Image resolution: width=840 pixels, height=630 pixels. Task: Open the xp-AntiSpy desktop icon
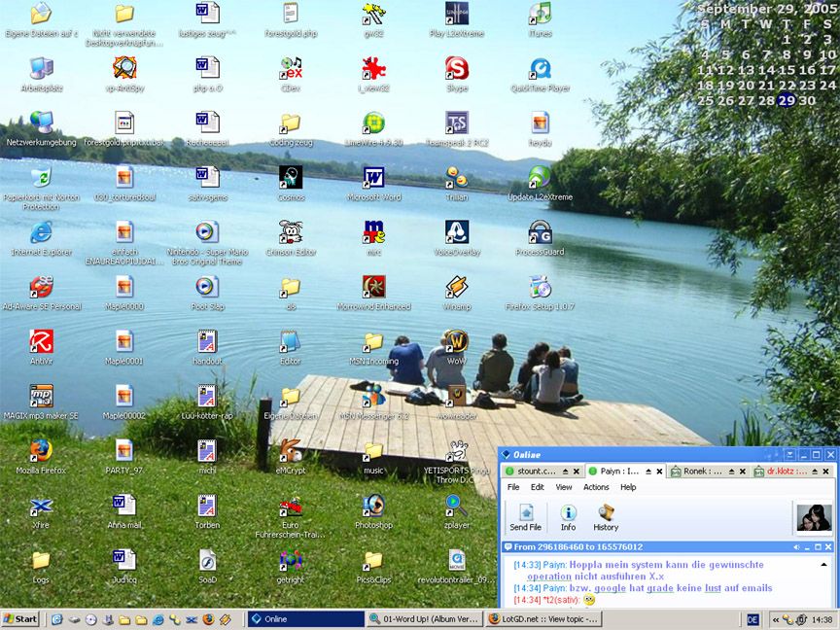[x=124, y=69]
